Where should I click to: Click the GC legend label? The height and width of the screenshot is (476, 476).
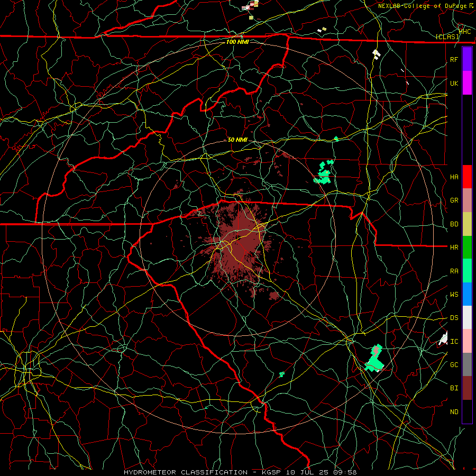coord(454,365)
